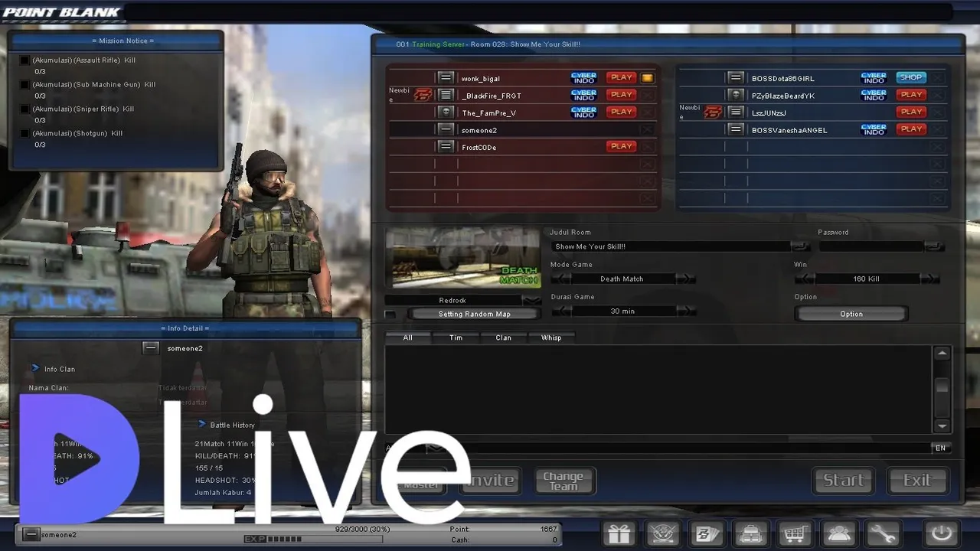
Task: Toggle the slot close X on LszJUNzsJ row
Action: (x=938, y=112)
